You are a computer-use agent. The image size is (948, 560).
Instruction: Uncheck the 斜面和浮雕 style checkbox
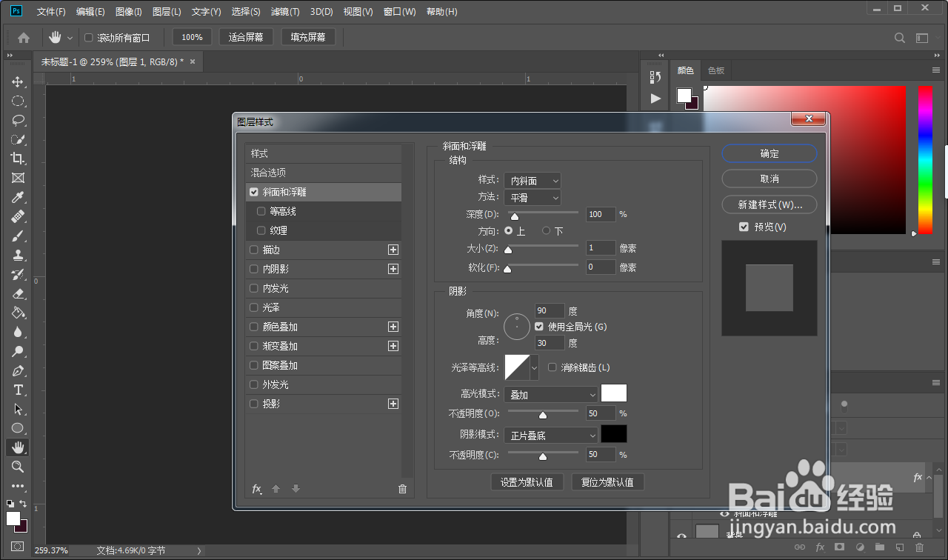(254, 192)
